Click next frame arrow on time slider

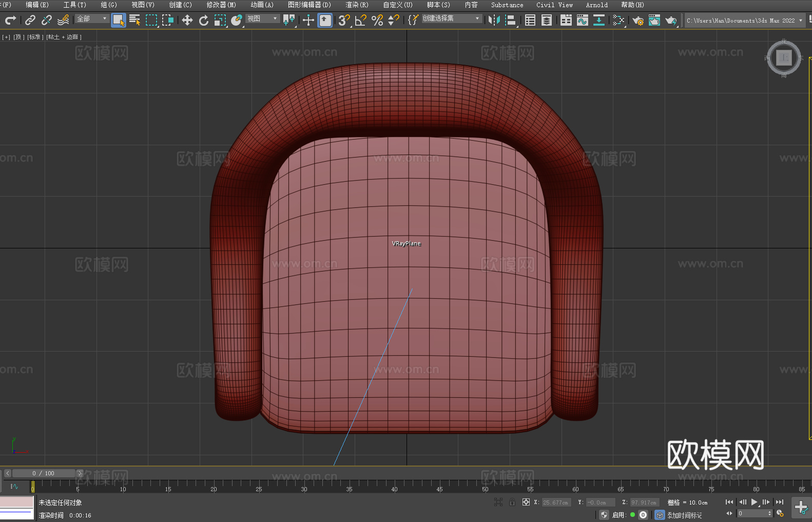click(x=80, y=473)
